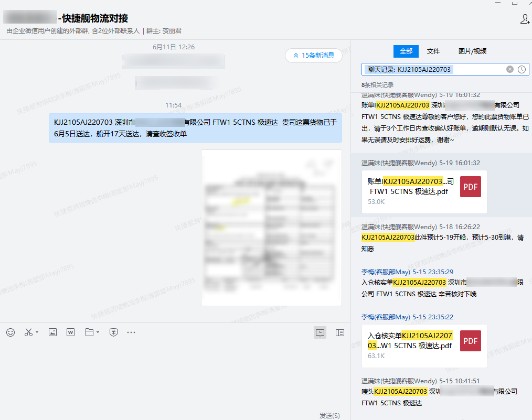The height and width of the screenshot is (420, 532).
Task: Click sender 李梅(客服部May) at 23:35:29
Action: coord(386,272)
